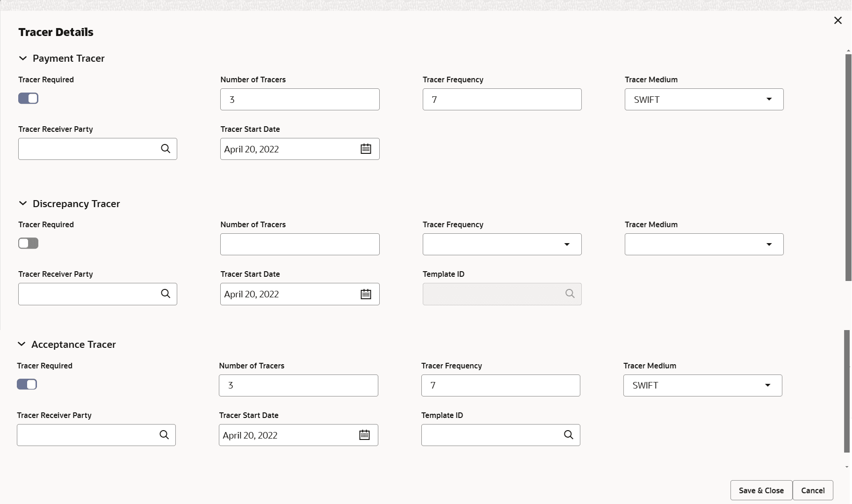Collapse the Discrepancy Tracer section
The image size is (852, 504).
click(x=23, y=203)
